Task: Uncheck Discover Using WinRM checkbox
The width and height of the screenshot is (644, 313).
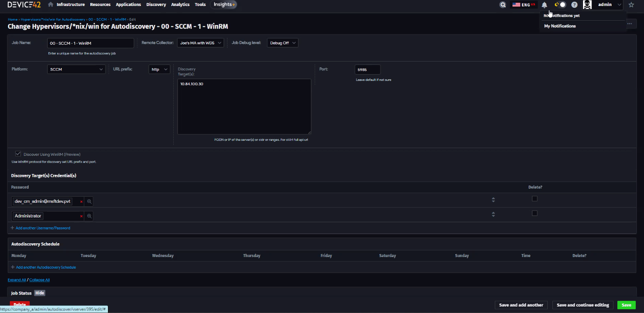Action: (x=18, y=154)
